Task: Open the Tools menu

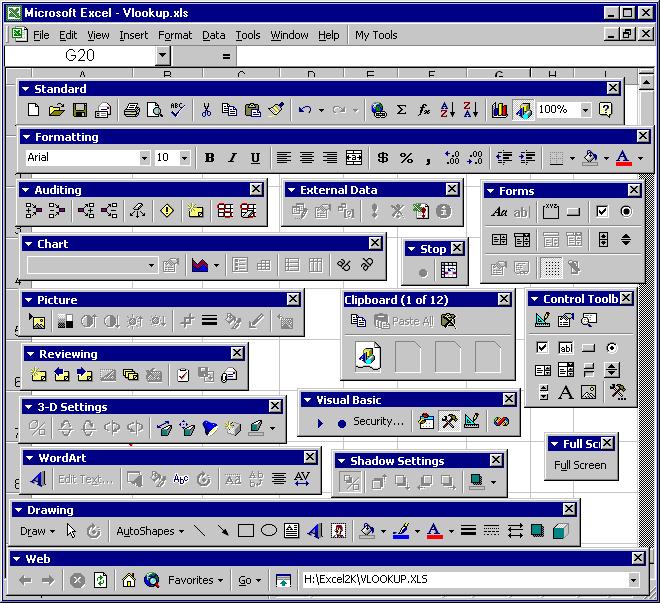Action: (248, 35)
